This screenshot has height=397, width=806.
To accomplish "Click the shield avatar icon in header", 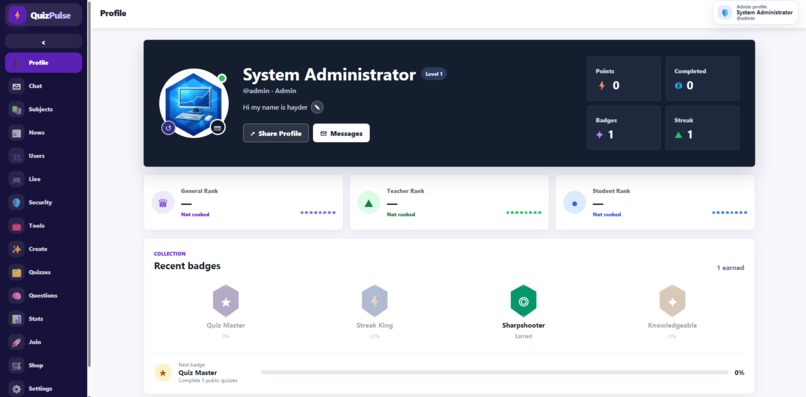I will pos(725,13).
